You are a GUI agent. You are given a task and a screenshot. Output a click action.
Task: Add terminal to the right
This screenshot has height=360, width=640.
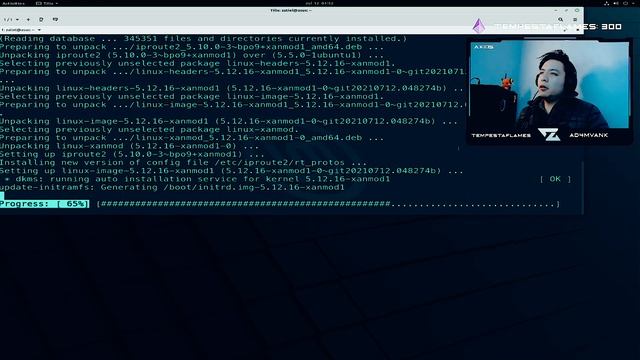click(x=41, y=20)
